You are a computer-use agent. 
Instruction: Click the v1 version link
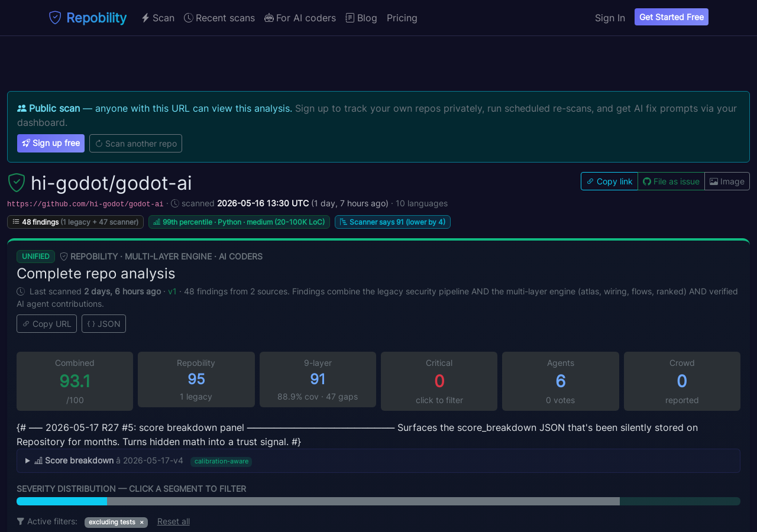point(172,291)
